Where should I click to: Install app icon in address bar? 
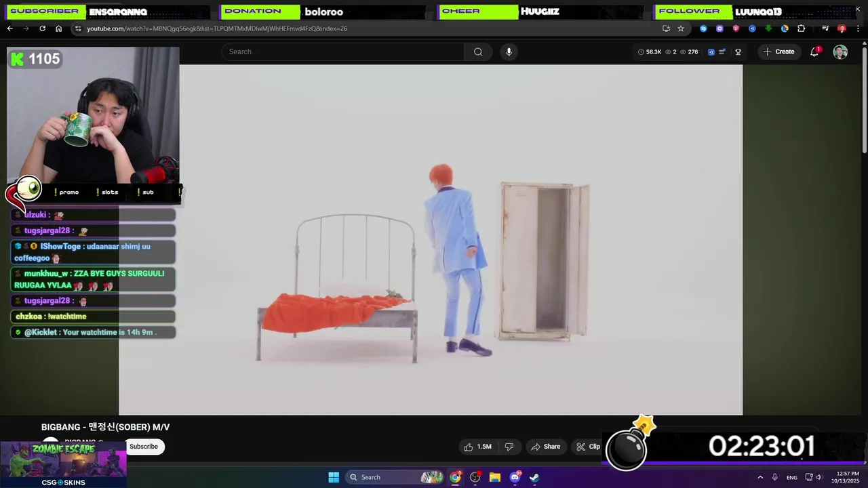coord(666,28)
